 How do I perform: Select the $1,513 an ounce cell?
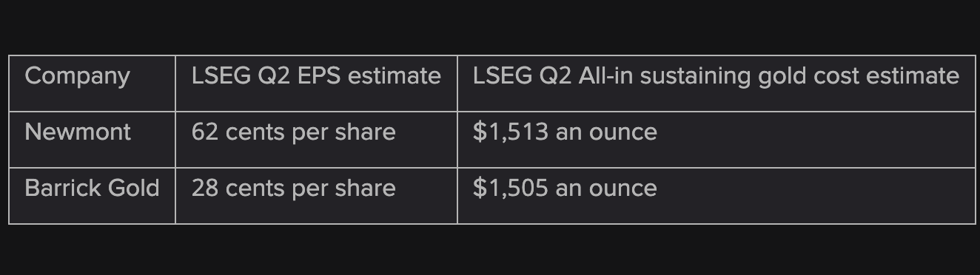point(716,140)
